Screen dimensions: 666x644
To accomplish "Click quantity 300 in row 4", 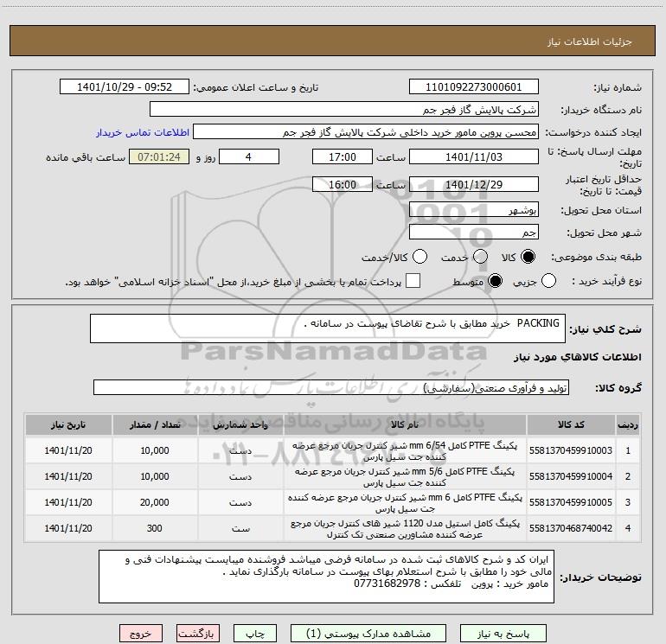I will 155,528.
